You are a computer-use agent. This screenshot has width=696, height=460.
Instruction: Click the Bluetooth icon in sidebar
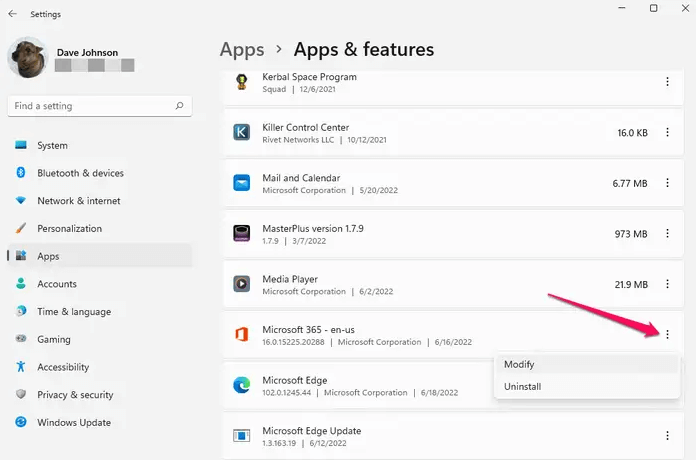click(x=20, y=173)
